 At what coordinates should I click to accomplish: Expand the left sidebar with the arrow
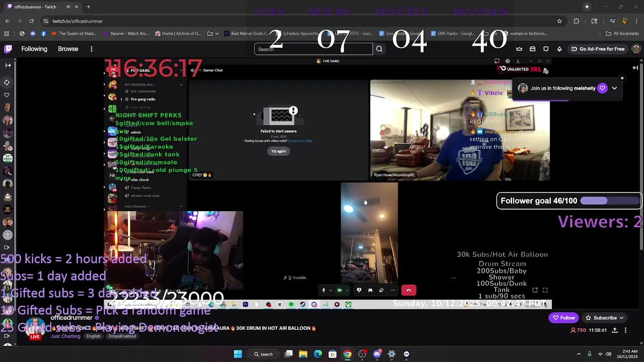click(8, 65)
